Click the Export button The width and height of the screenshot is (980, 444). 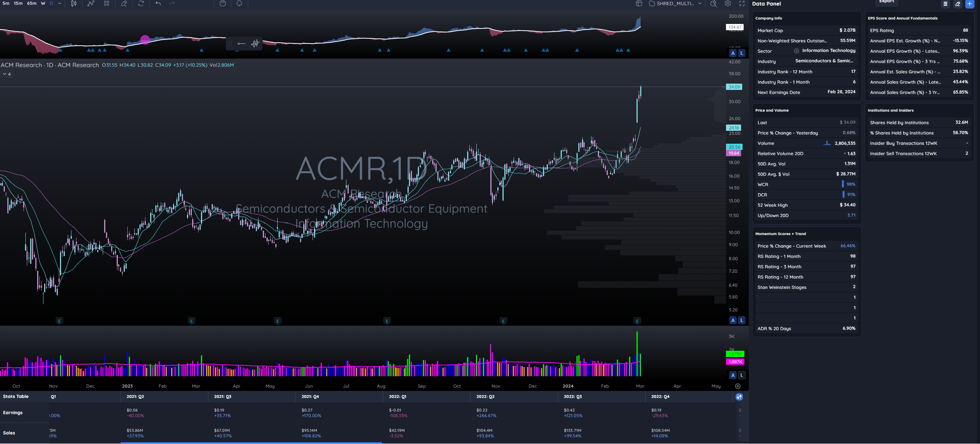(886, 2)
